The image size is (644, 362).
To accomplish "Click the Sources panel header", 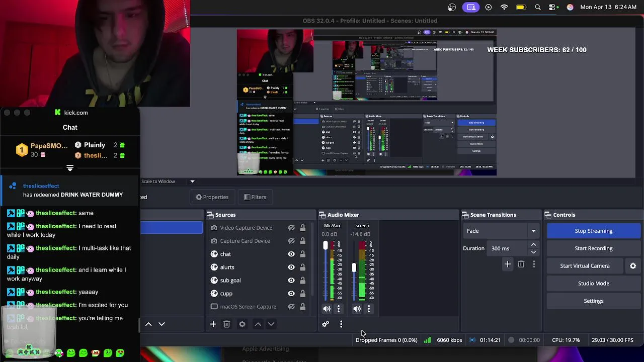I will pos(260,215).
